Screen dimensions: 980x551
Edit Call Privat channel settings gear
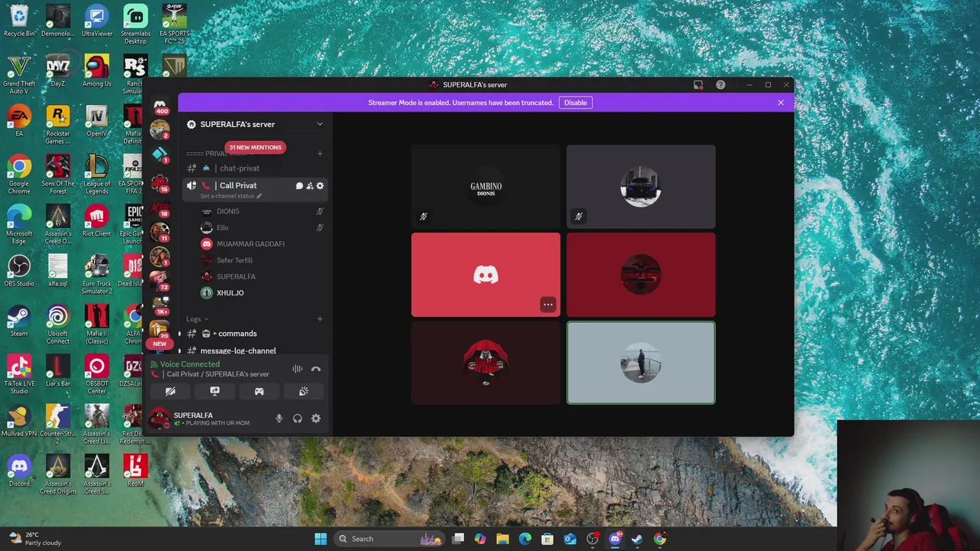click(x=320, y=186)
